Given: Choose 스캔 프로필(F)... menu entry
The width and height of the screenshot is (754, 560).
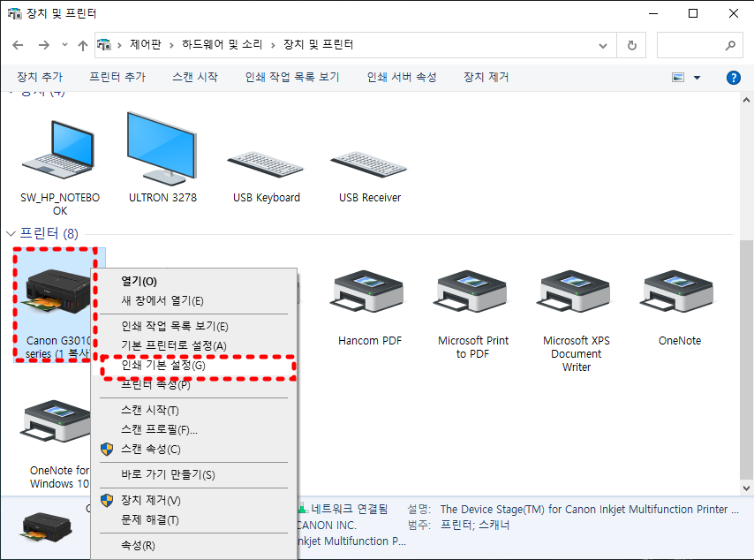Looking at the screenshot, I should point(193,429).
